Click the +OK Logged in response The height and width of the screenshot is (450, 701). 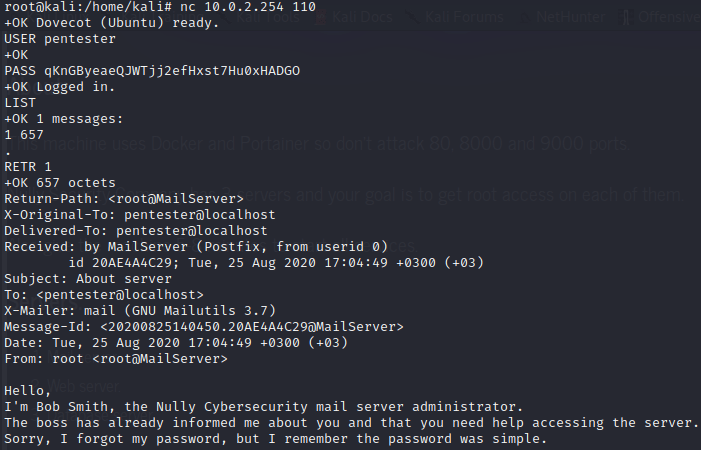(59, 87)
